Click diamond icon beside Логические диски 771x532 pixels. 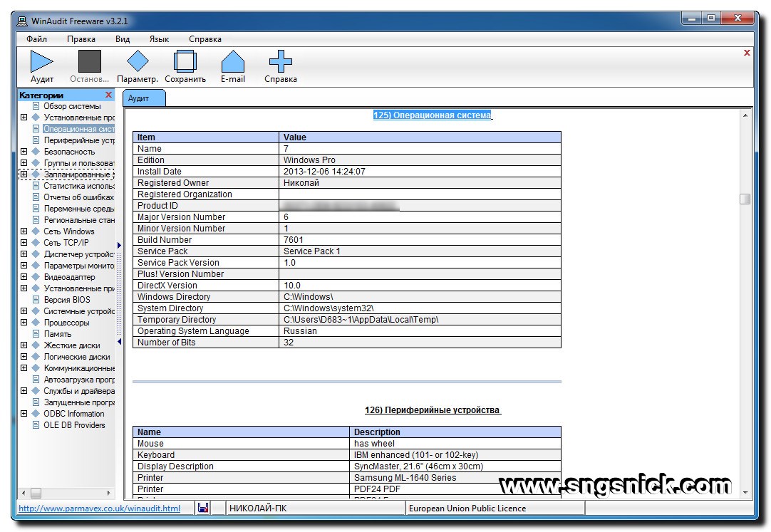click(36, 357)
